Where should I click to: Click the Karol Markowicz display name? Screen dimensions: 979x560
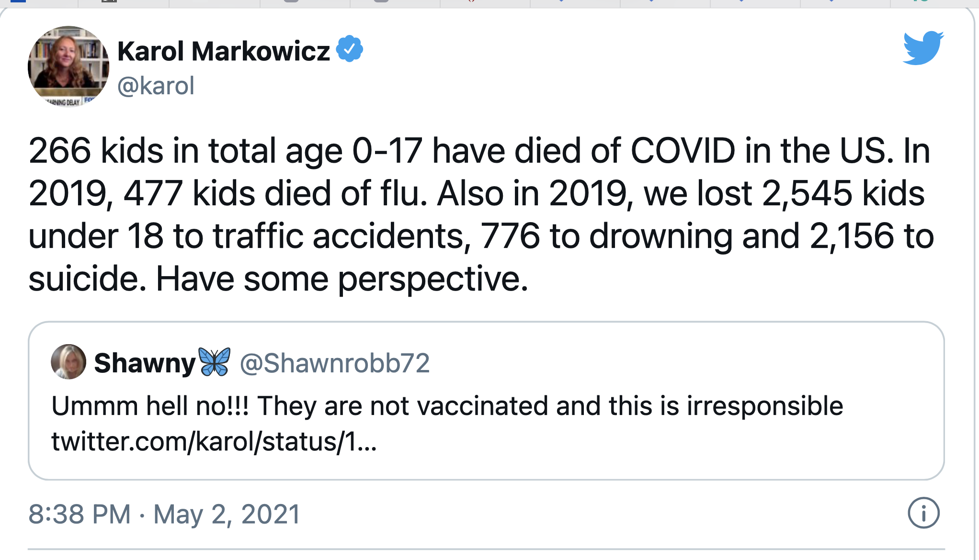224,51
